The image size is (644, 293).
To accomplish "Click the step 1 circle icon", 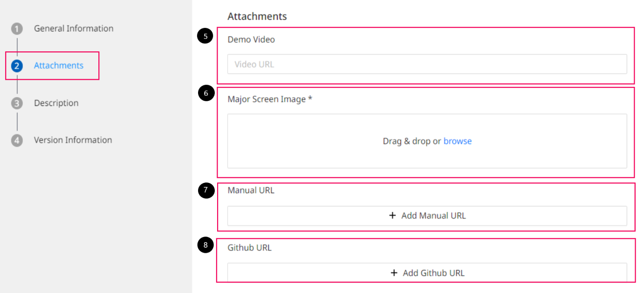I will [17, 29].
